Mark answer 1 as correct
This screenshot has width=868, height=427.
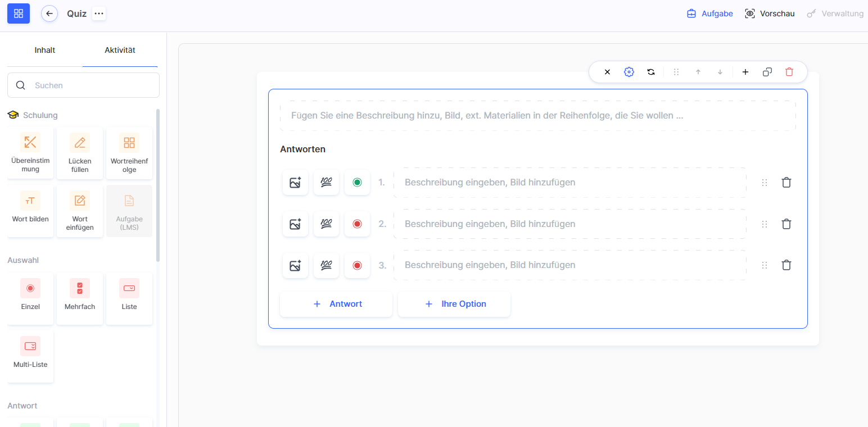pyautogui.click(x=357, y=183)
